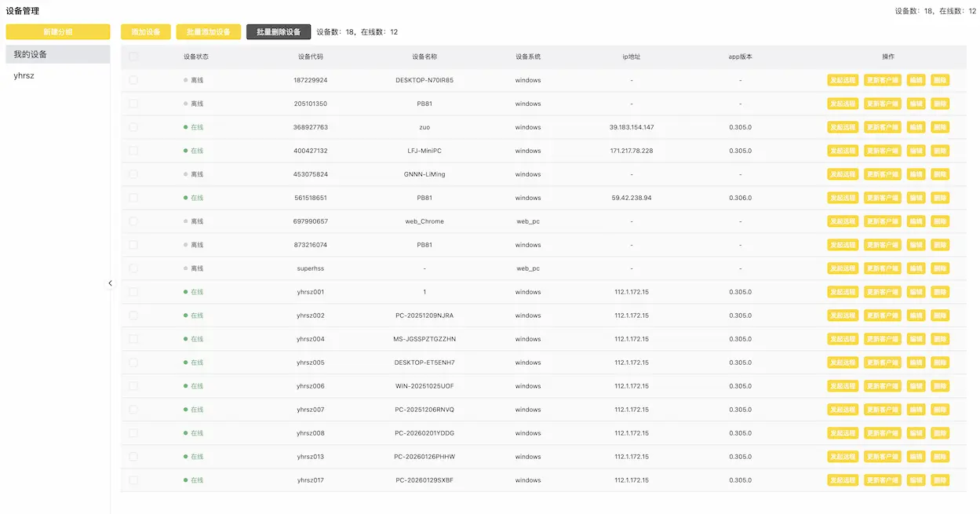Viewport: 980px width, 514px height.
Task: Launch 发起远程 for yhrsz017
Action: coord(843,480)
